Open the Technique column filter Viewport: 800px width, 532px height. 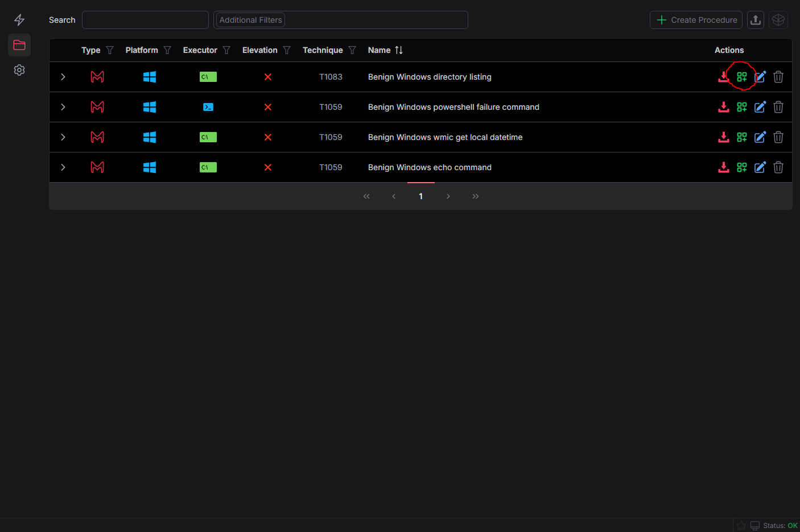click(x=352, y=50)
